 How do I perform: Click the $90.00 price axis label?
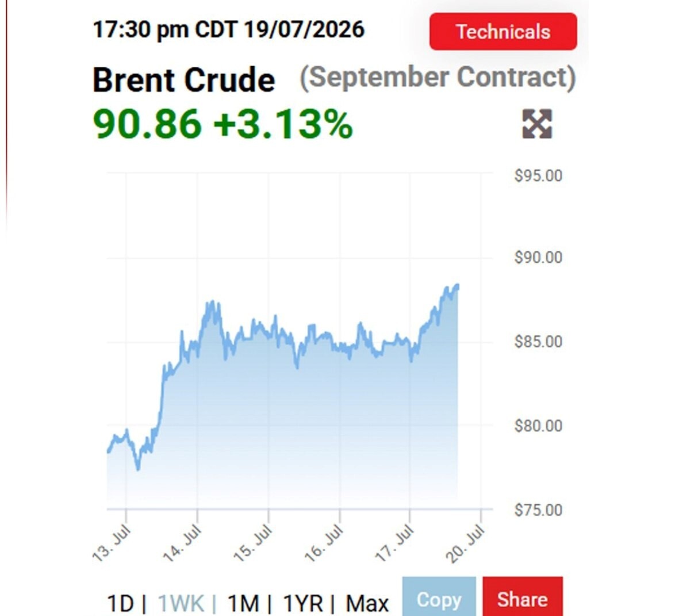538,257
